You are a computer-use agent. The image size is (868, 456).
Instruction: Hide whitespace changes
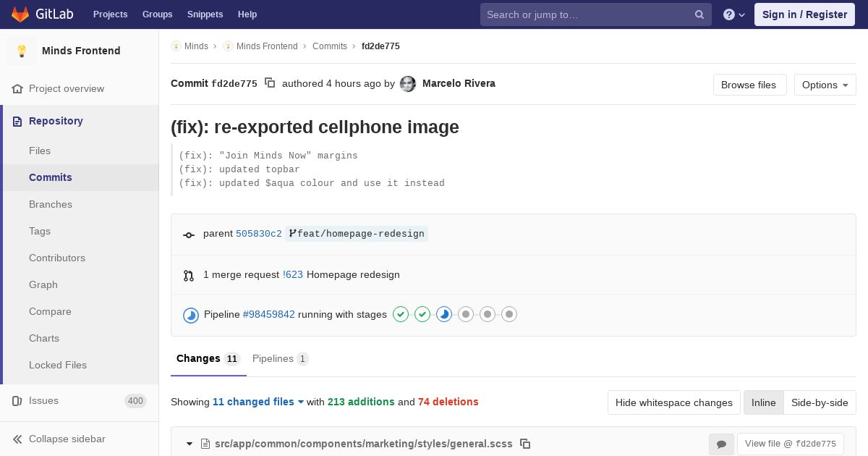pos(673,402)
